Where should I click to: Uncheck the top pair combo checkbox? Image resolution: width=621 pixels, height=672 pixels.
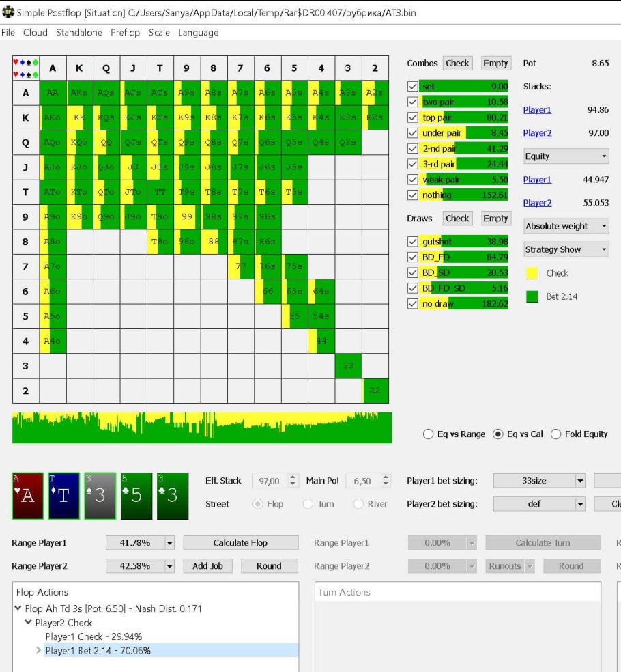click(411, 117)
